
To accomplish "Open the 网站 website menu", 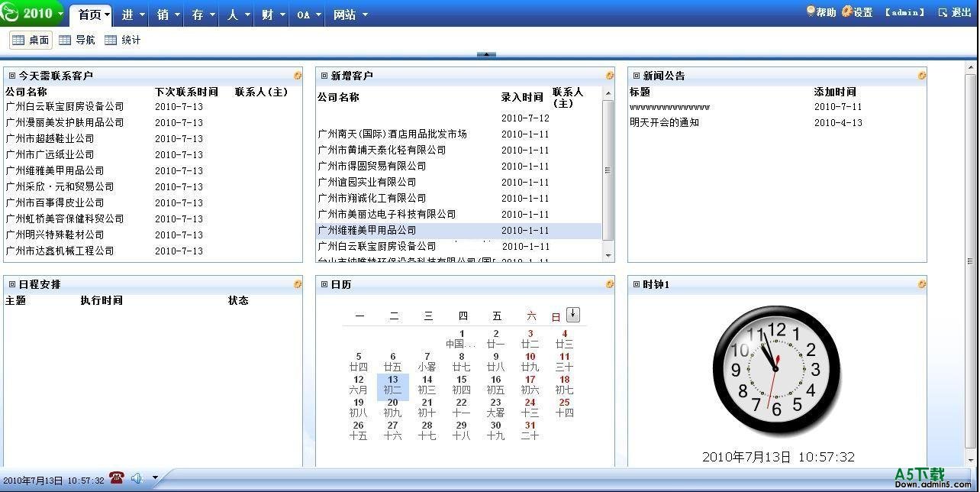I will (x=350, y=15).
